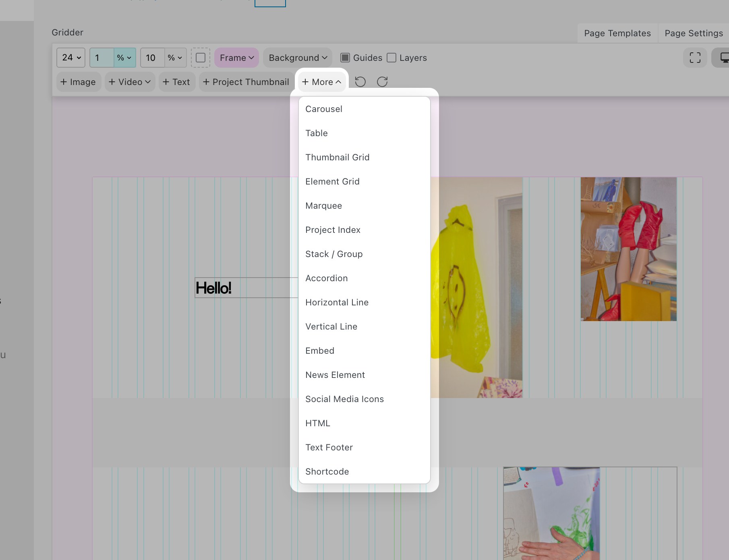
Task: Open the percent unit dropdown next to 1
Action: [x=124, y=58]
